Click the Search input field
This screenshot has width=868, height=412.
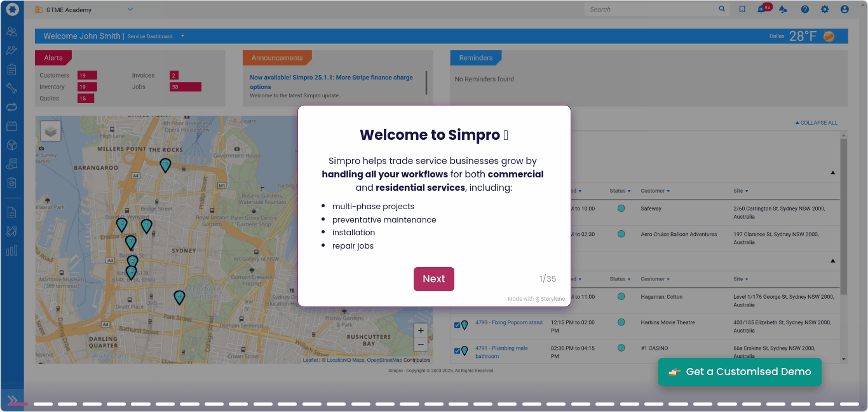[651, 10]
